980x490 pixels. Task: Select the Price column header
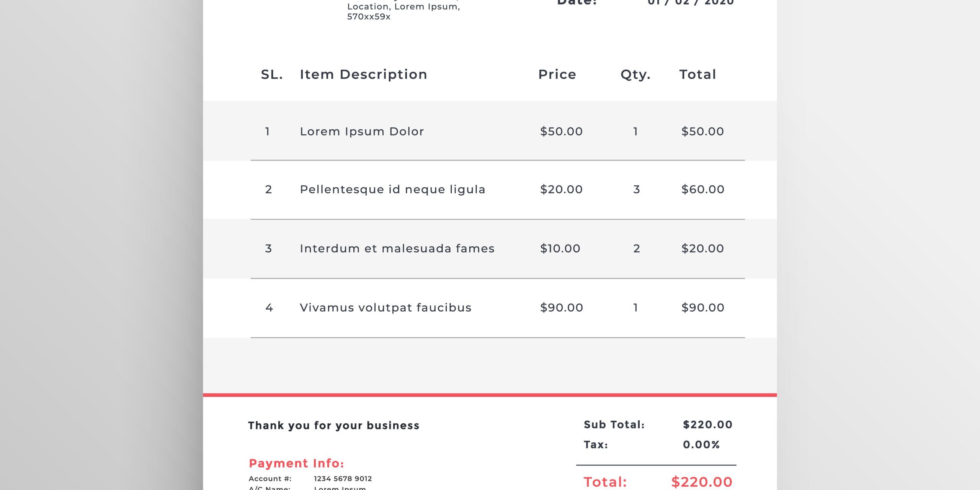[x=557, y=74]
